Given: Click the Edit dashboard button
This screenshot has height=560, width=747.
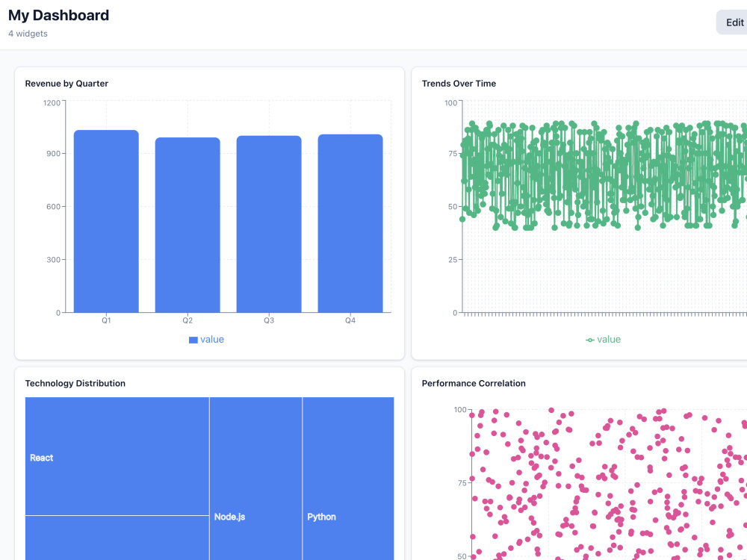Looking at the screenshot, I should click(733, 22).
